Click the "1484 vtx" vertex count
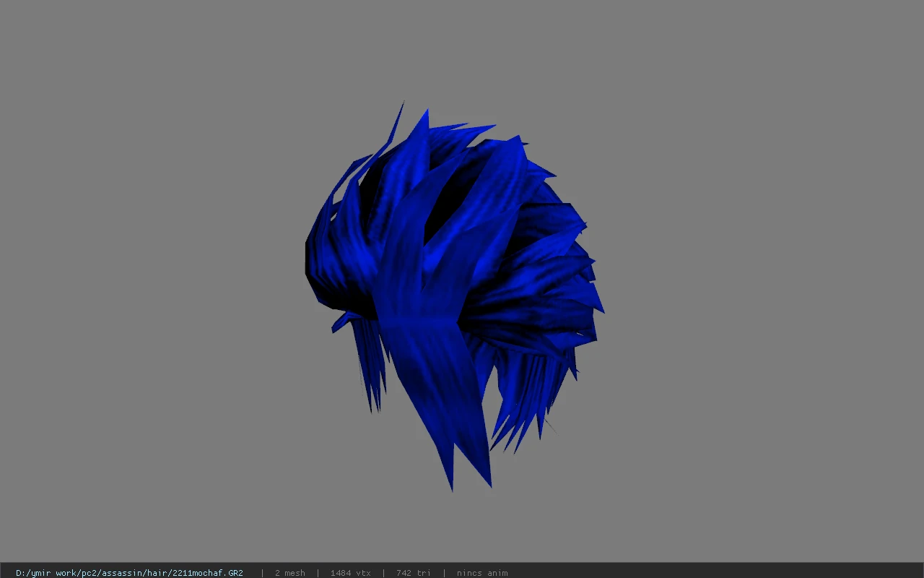Viewport: 924px width, 578px height. [350, 573]
